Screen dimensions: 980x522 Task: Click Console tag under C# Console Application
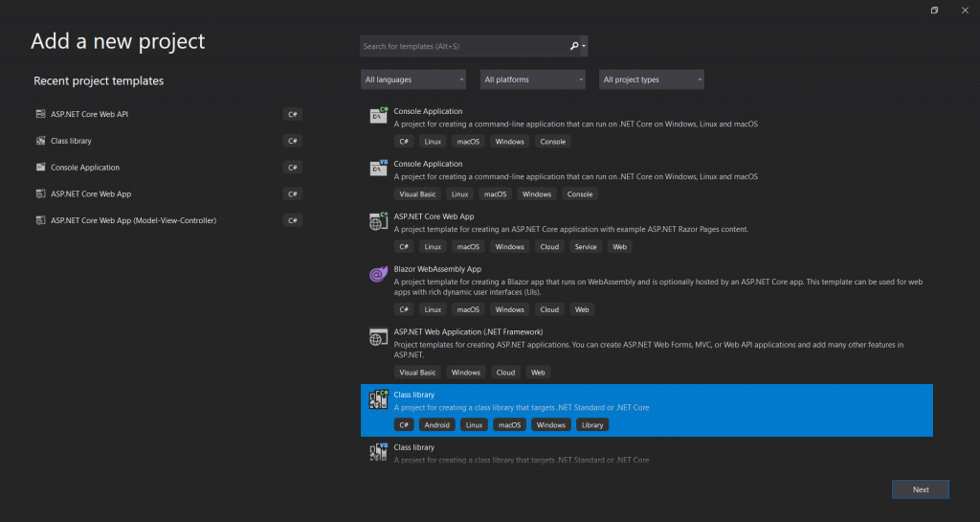click(553, 142)
